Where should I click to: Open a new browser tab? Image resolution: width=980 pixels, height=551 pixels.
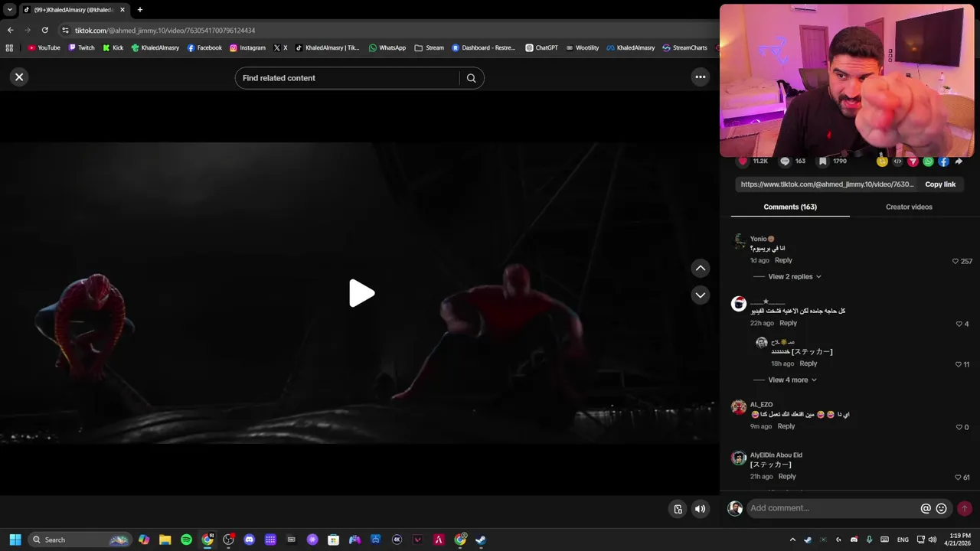pos(140,10)
